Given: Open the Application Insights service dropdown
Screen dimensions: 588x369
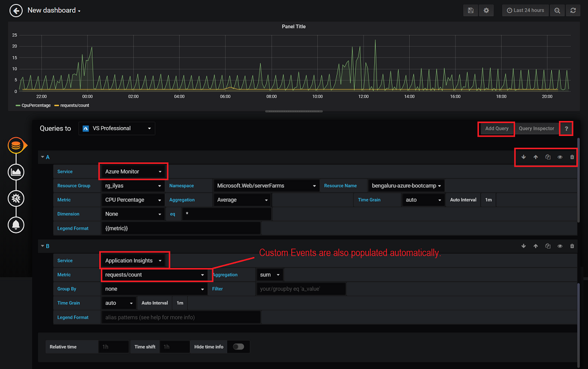Looking at the screenshot, I should point(134,260).
